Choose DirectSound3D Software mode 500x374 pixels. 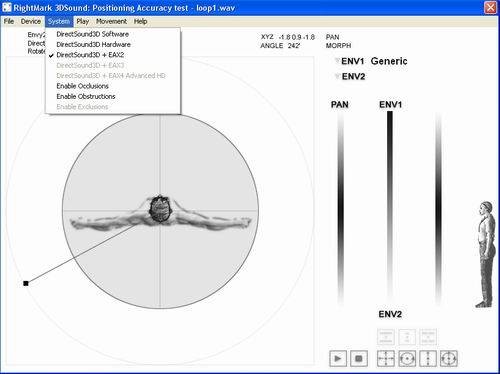tap(113, 34)
